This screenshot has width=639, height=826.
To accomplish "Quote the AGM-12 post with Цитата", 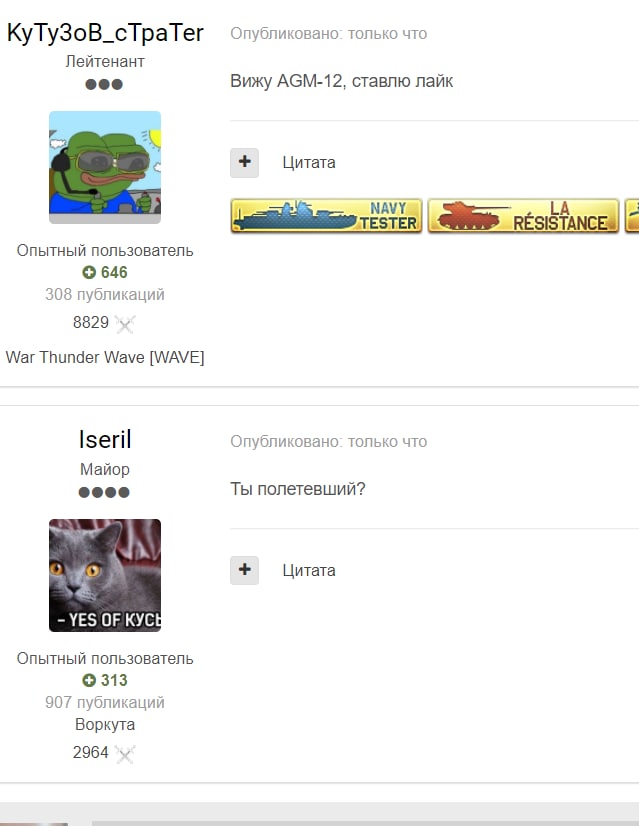I will point(309,162).
